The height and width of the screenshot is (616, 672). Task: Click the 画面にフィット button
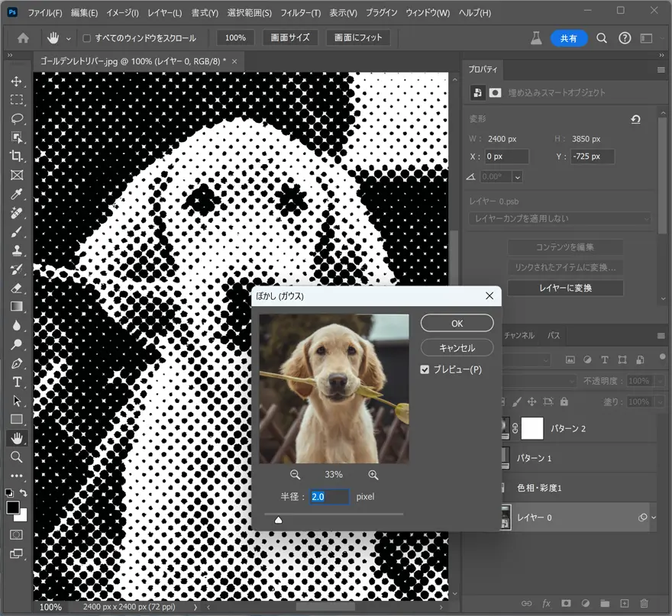tap(358, 37)
